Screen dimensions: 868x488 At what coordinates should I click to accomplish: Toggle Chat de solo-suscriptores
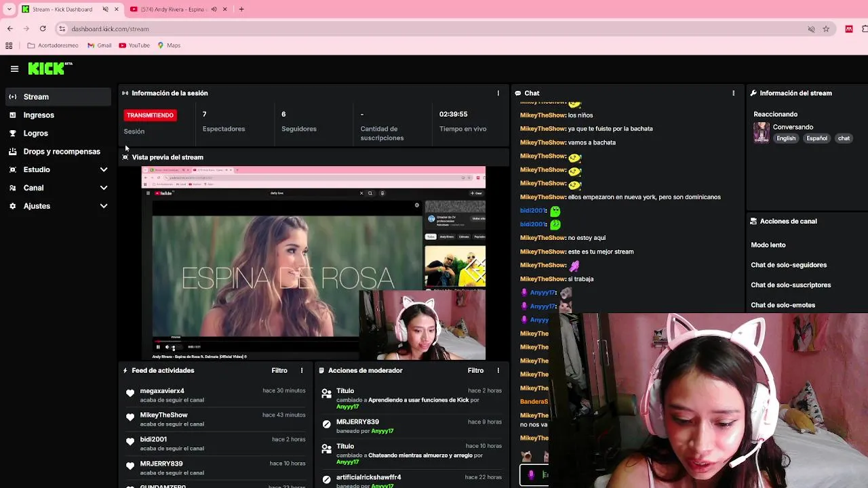(x=791, y=285)
